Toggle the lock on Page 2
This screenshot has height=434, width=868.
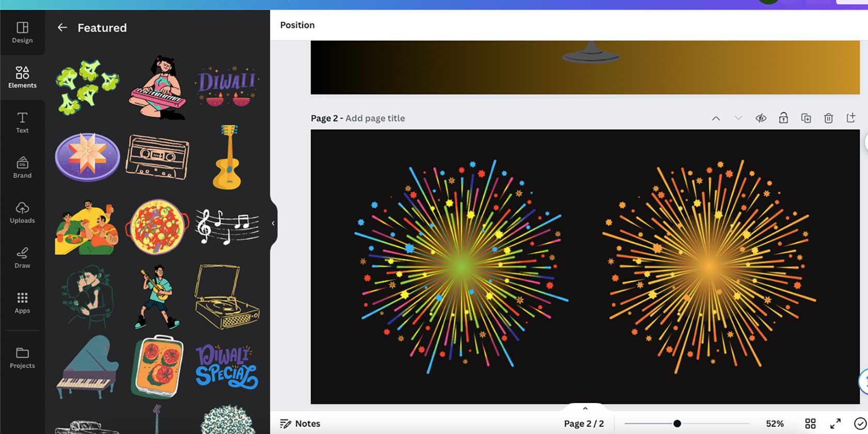click(x=783, y=118)
